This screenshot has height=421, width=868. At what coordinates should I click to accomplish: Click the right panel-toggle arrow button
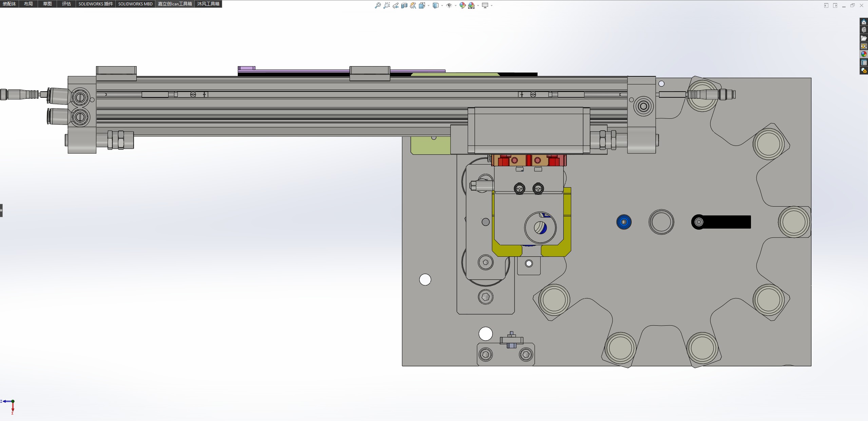tap(835, 5)
